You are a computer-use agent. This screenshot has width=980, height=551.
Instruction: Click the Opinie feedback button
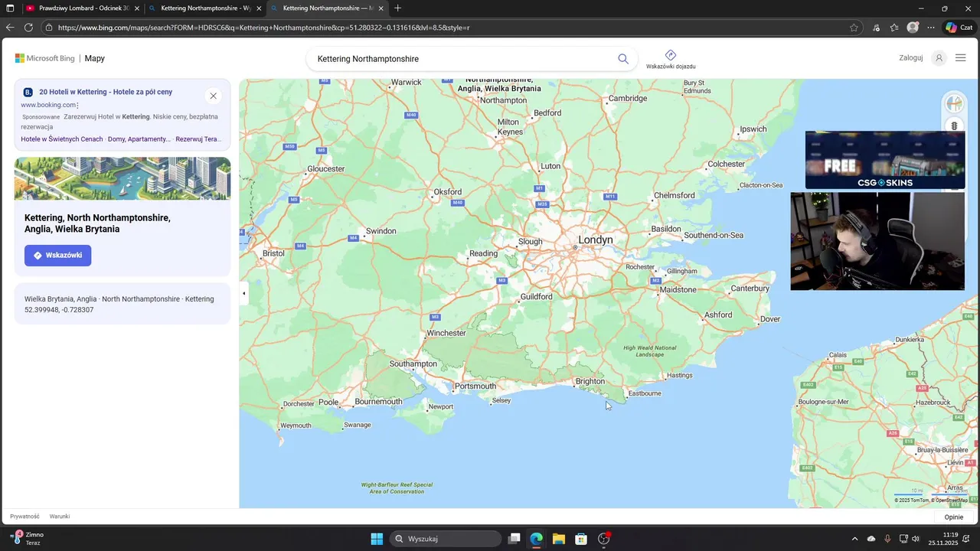(x=954, y=517)
